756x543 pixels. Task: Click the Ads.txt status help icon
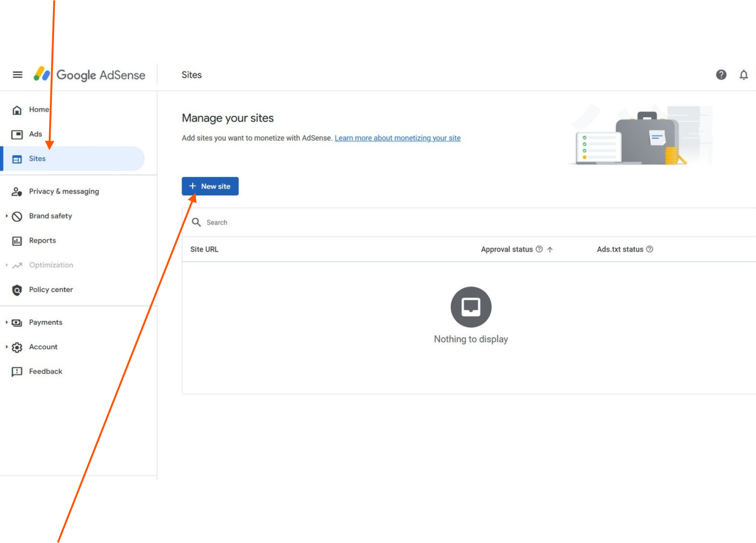[649, 249]
